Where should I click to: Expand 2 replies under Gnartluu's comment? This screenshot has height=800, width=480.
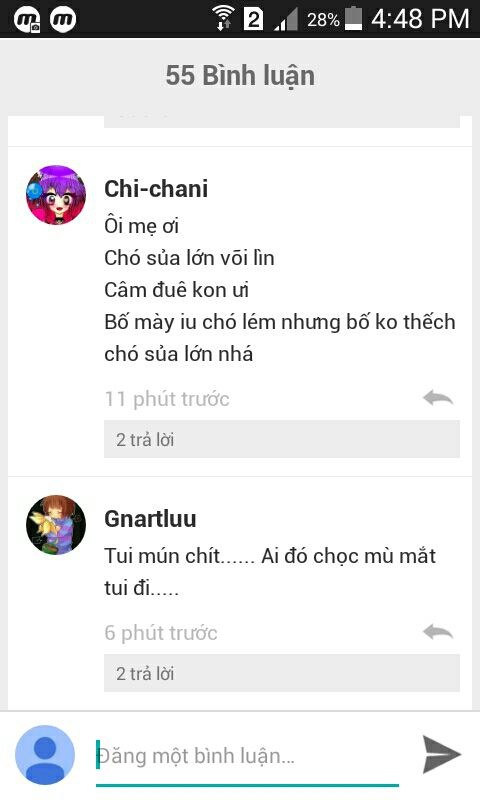click(282, 673)
